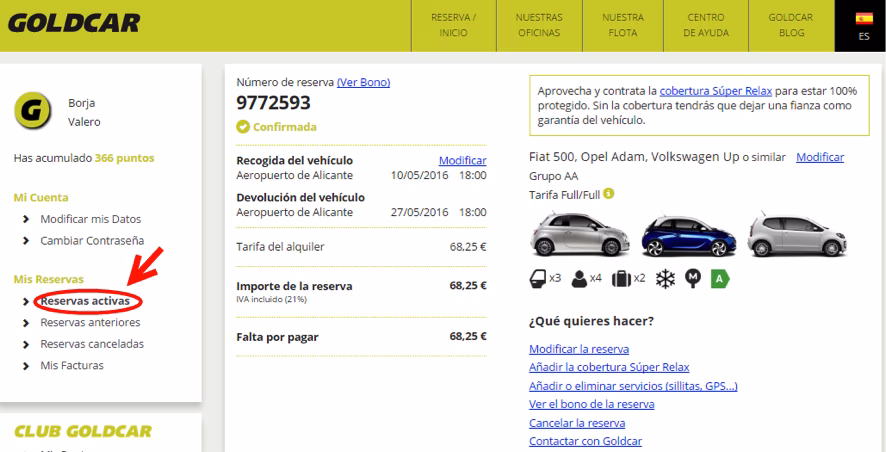Click Añadir la cobertura Súper Relax
Image resolution: width=886 pixels, height=452 pixels.
609,367
